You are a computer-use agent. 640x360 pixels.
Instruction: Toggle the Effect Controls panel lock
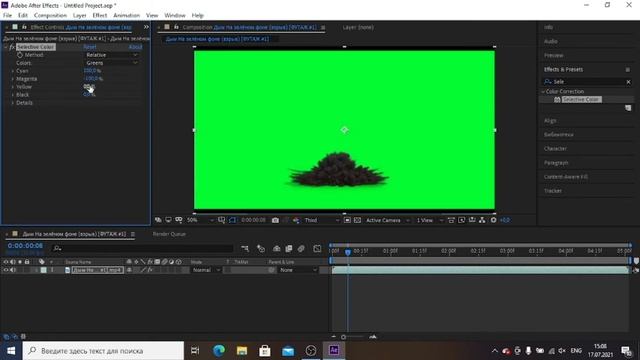coord(24,27)
